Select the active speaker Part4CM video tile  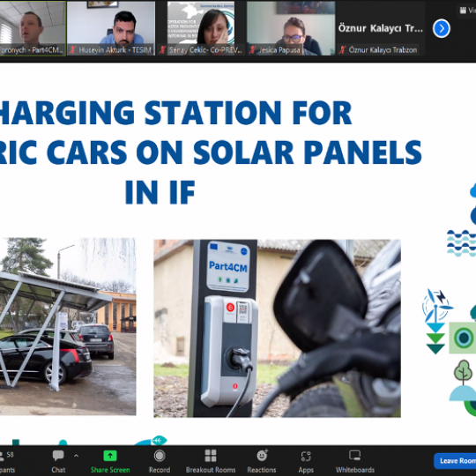[33, 28]
